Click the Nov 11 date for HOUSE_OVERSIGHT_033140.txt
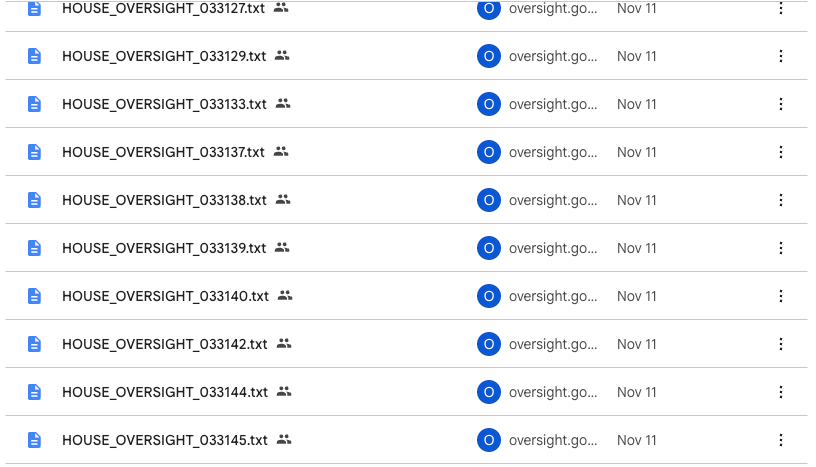The height and width of the screenshot is (467, 816). 637,296
